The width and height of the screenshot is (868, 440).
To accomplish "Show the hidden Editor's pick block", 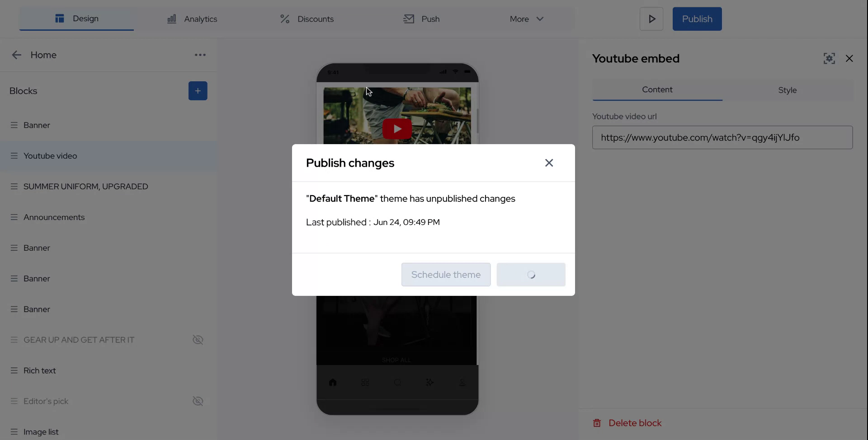I will pyautogui.click(x=198, y=401).
